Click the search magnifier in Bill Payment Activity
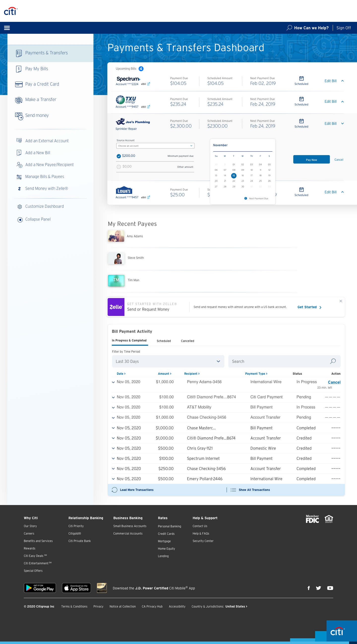The image size is (357, 644). (333, 361)
